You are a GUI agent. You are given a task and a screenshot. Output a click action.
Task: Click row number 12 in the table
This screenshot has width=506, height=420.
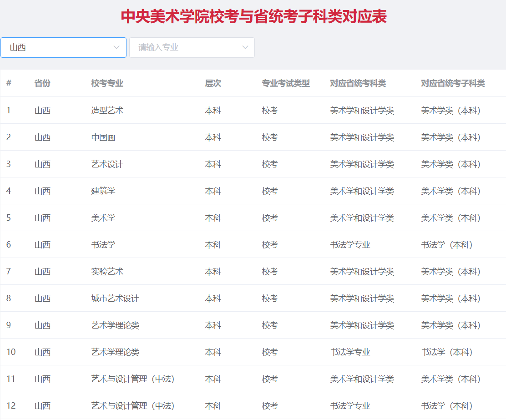click(x=10, y=405)
